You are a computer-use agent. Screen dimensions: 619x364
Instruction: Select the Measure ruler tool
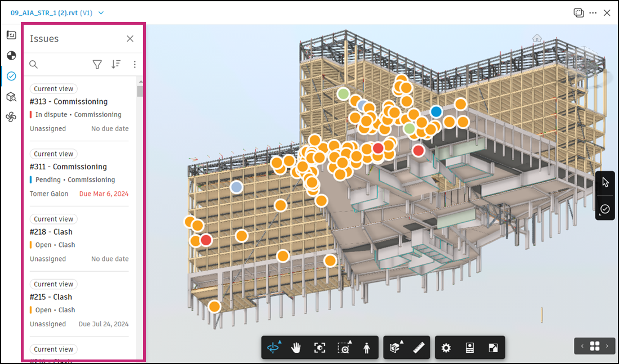pos(418,348)
